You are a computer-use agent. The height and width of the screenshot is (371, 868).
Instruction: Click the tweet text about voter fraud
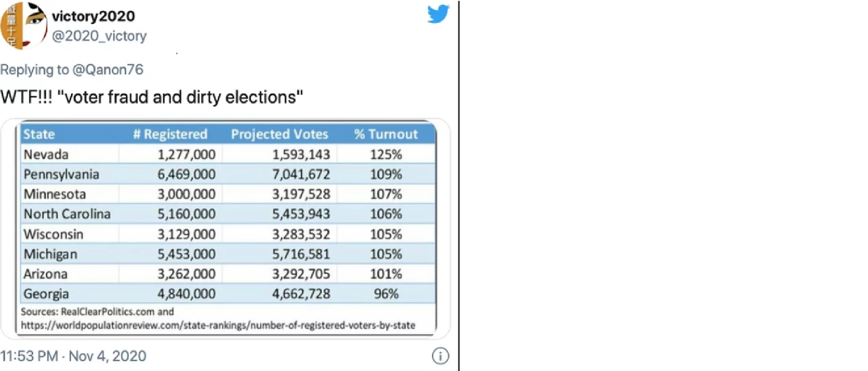[x=151, y=96]
